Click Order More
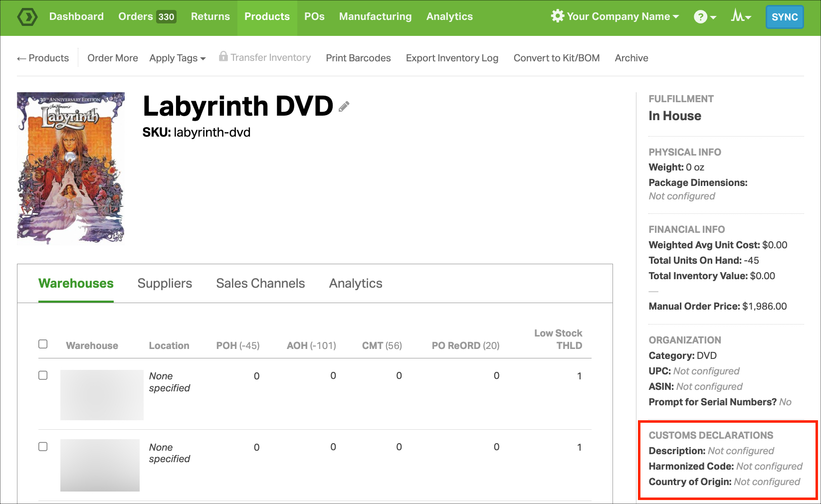Image resolution: width=821 pixels, height=504 pixels. pyautogui.click(x=113, y=58)
